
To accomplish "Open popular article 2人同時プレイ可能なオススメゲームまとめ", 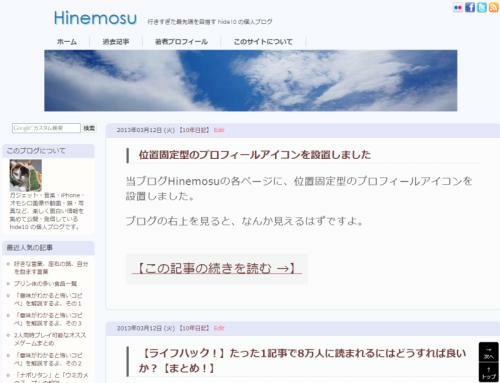I will [50, 339].
